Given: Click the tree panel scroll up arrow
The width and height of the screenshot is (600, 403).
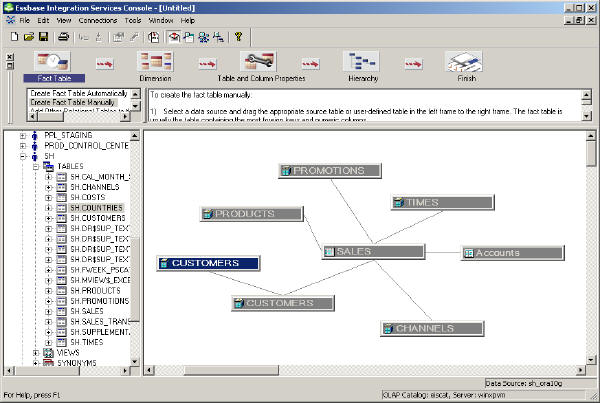Looking at the screenshot, I should coord(135,135).
